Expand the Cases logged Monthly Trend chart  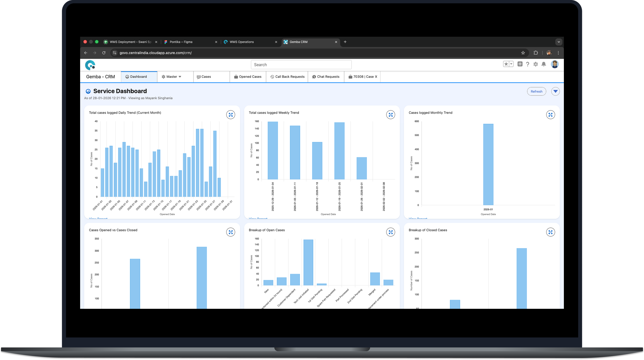pyautogui.click(x=550, y=115)
